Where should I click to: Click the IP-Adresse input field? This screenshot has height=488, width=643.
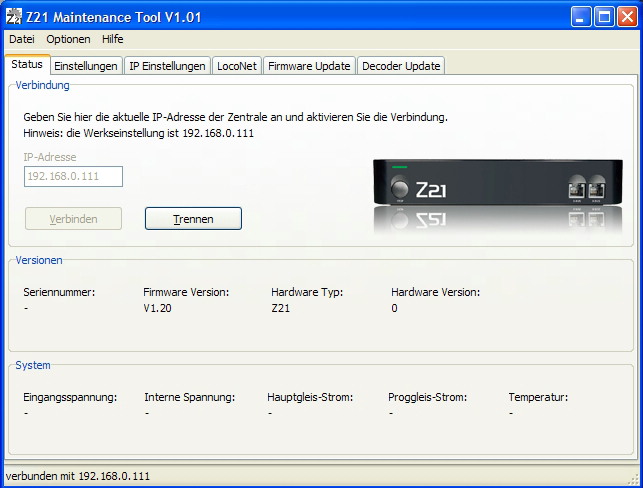pyautogui.click(x=73, y=176)
